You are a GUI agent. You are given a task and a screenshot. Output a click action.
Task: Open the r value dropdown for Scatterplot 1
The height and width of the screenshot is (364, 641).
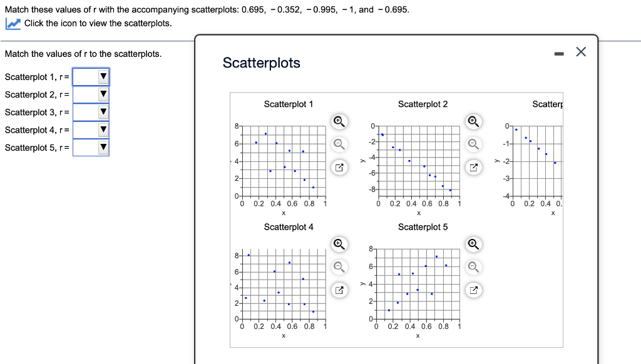pos(103,76)
